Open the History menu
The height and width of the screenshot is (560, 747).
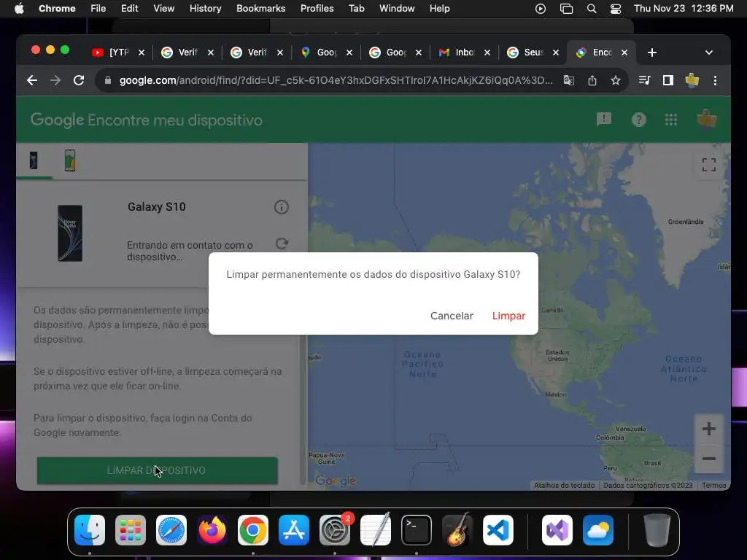205,9
